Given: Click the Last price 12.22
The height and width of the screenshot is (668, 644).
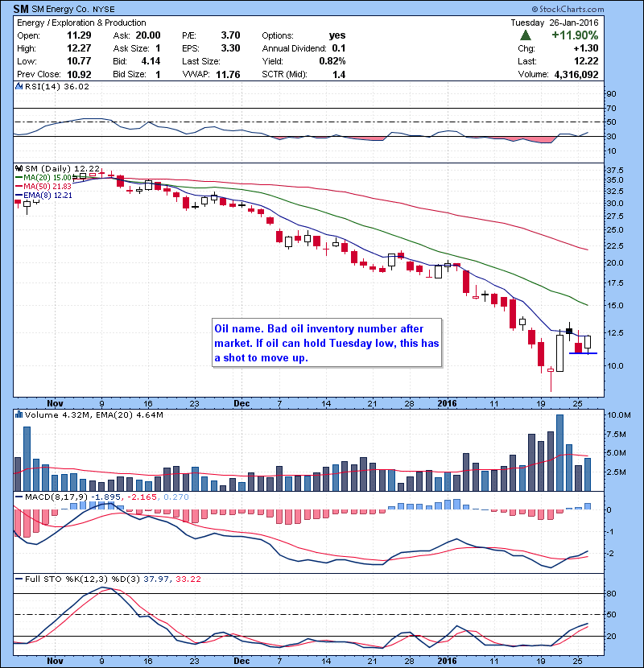Looking at the screenshot, I should 586,61.
